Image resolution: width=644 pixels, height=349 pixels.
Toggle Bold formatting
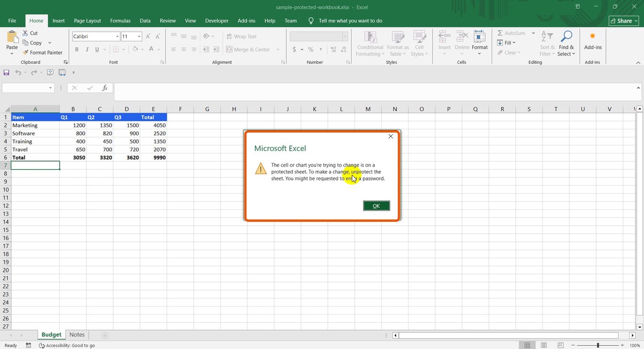tap(77, 49)
